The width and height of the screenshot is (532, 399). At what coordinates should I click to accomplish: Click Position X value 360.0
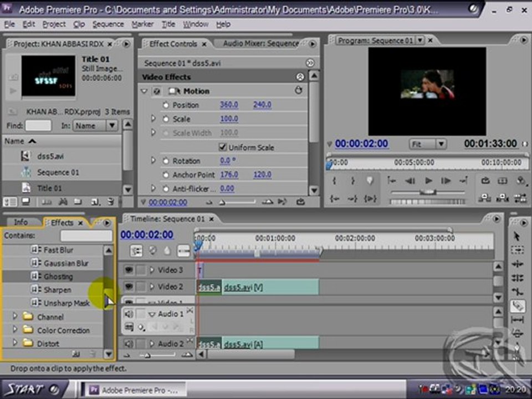coord(229,105)
